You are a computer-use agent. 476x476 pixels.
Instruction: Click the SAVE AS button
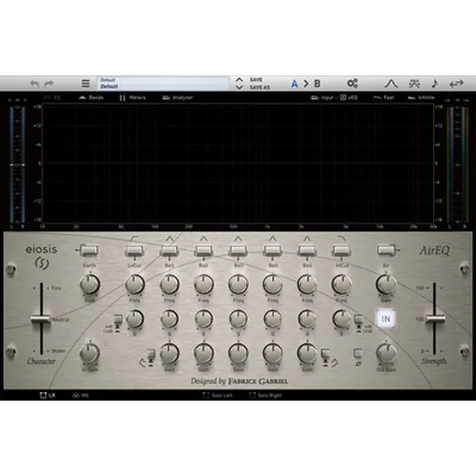(259, 87)
